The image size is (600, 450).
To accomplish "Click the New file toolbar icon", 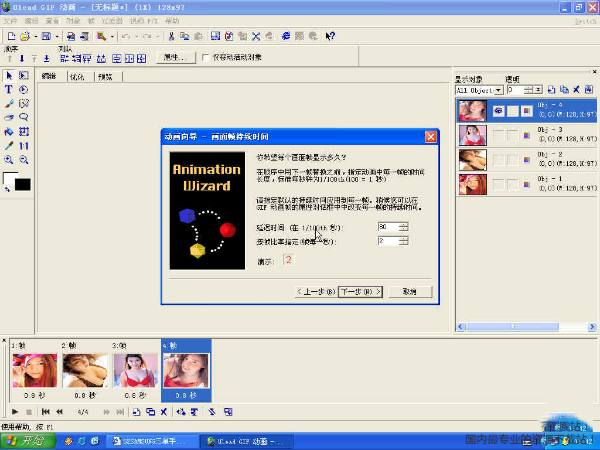I will (x=9, y=36).
